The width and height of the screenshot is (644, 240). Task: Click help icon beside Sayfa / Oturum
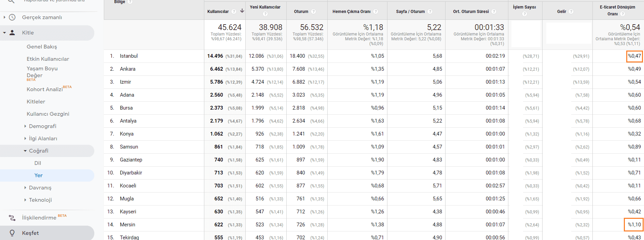point(430,12)
